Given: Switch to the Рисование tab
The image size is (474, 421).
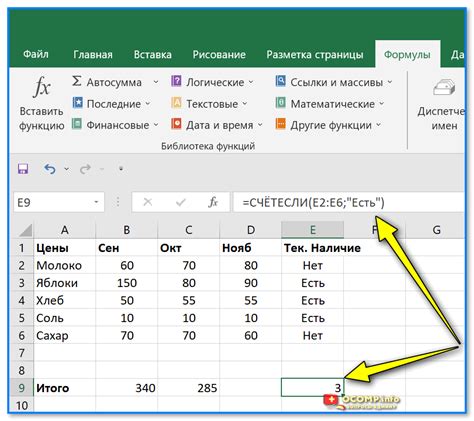Looking at the screenshot, I should coord(219,54).
